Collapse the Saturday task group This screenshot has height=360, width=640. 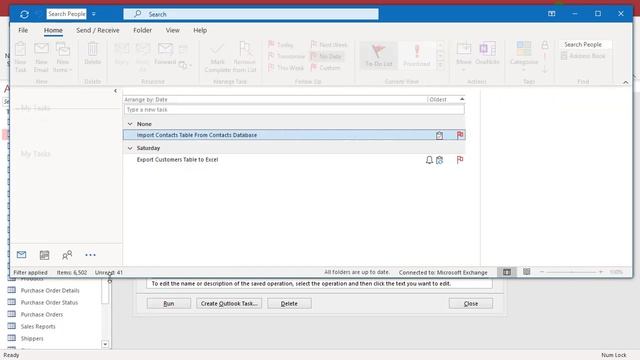[130, 148]
